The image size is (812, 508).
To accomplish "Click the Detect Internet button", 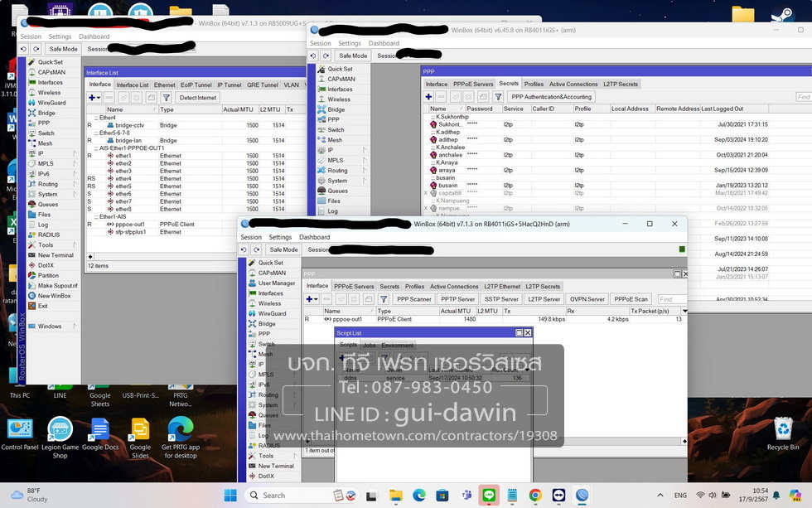I will (x=198, y=97).
